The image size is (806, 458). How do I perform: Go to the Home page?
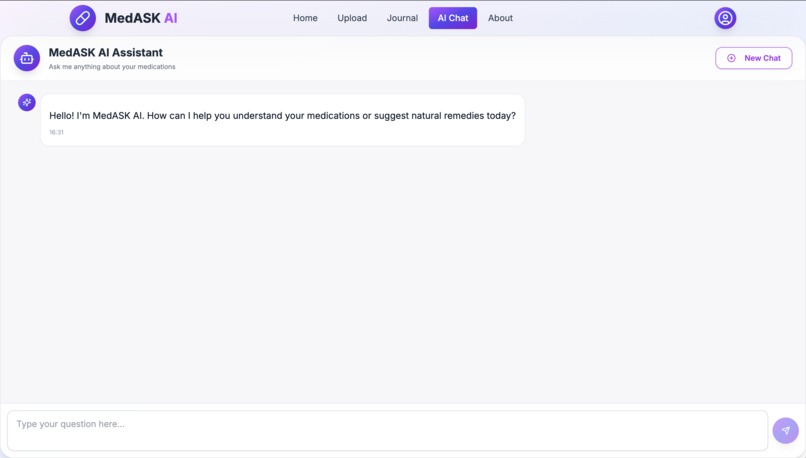[x=305, y=18]
